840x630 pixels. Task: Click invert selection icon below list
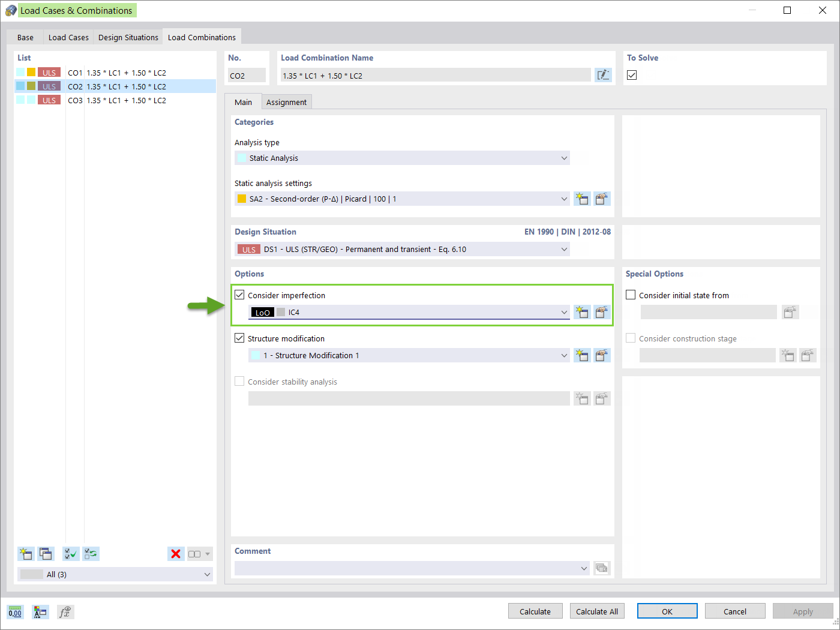click(91, 554)
